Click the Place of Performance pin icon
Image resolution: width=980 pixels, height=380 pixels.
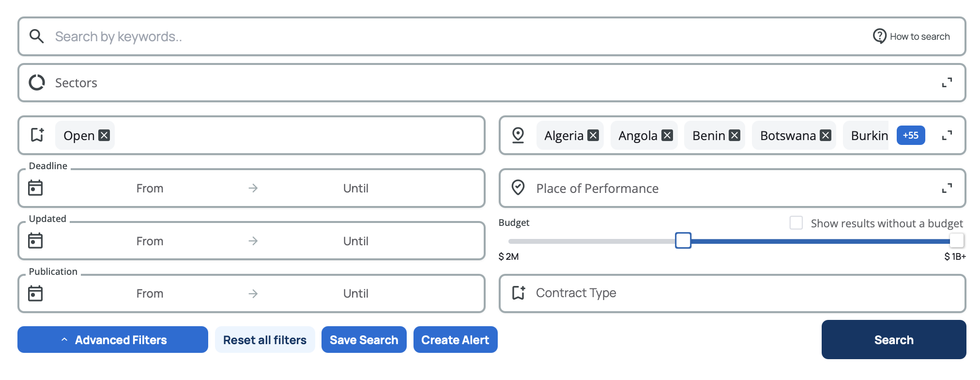pyautogui.click(x=518, y=188)
